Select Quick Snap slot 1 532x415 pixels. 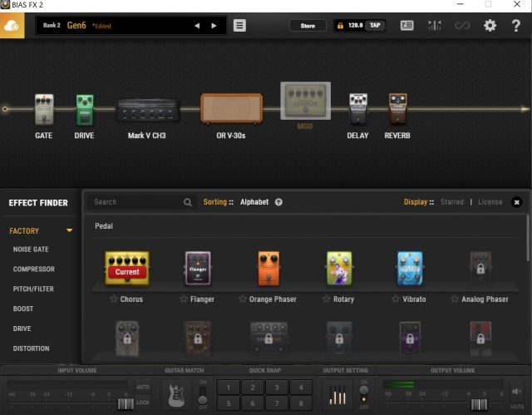229,388
